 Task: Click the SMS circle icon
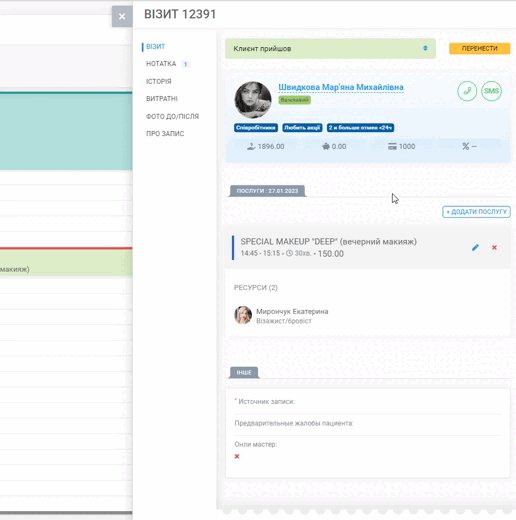(491, 91)
